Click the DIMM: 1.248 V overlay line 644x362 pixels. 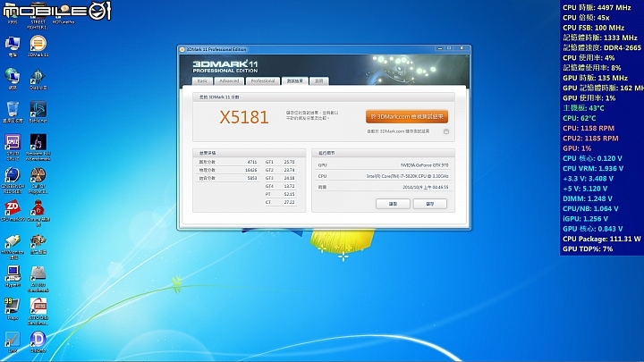tap(588, 198)
